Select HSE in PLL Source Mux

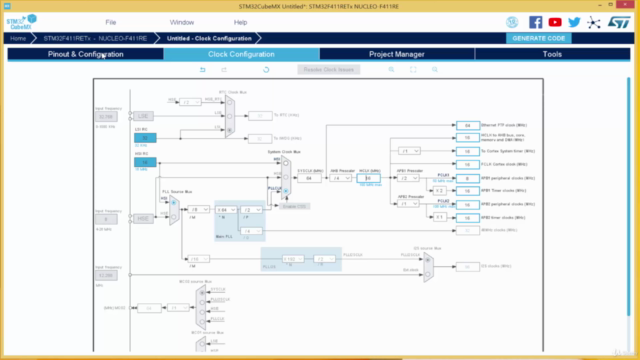(174, 217)
